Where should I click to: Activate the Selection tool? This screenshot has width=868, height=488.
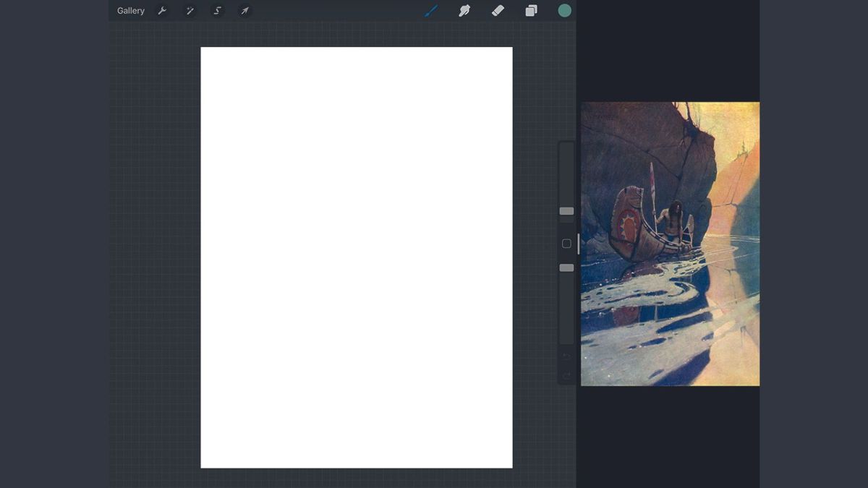[x=217, y=10]
